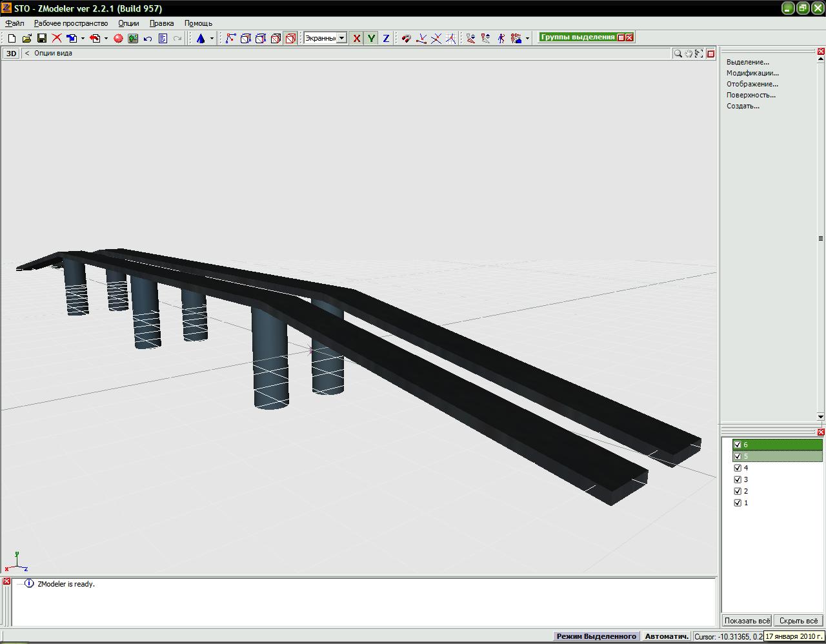This screenshot has height=644, width=826.
Task: Open the Рабочее пространство menu
Action: tap(71, 23)
